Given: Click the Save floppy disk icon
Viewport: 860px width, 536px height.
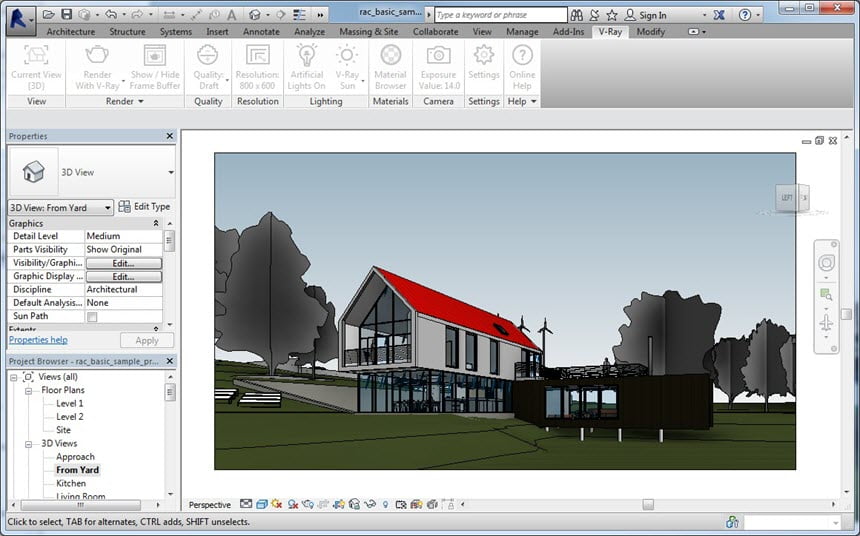Looking at the screenshot, I should click(66, 15).
